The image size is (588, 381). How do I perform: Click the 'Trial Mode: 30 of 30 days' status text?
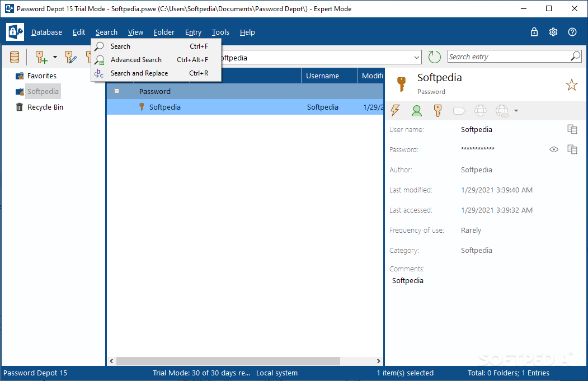tap(201, 373)
